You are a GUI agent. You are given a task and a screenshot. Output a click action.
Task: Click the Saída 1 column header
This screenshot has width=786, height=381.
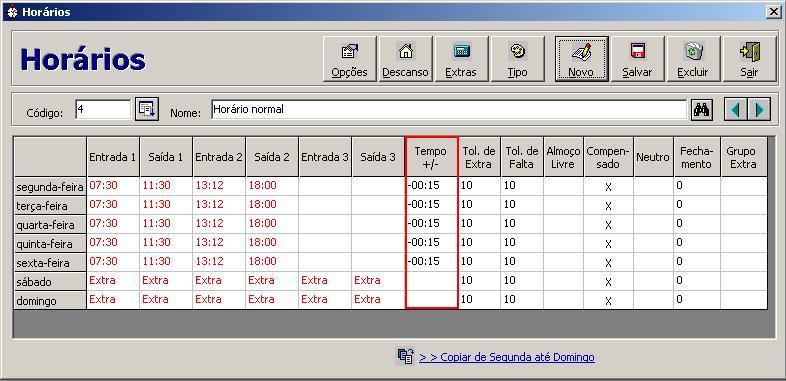point(166,157)
